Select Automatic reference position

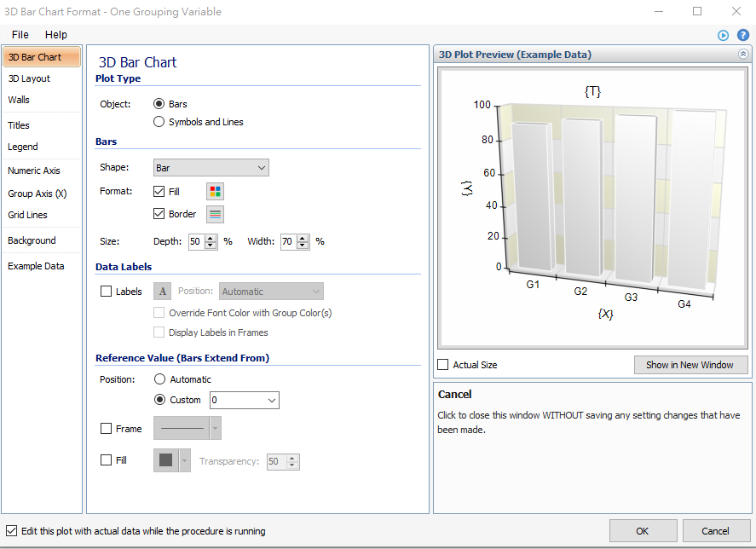(159, 379)
